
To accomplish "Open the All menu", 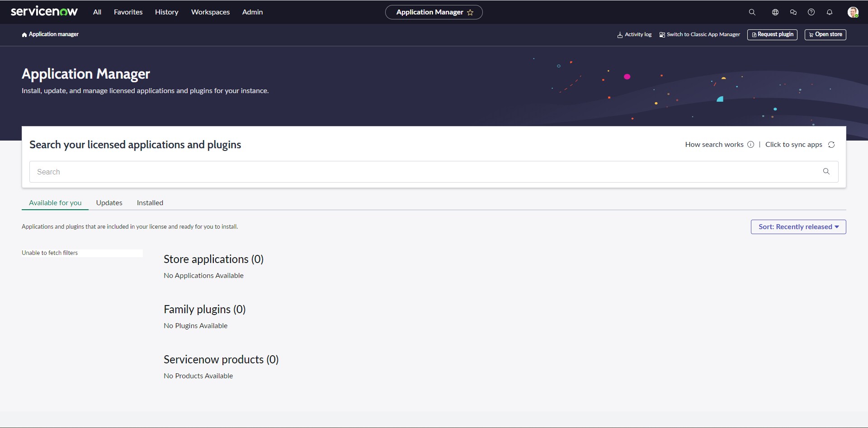I will (97, 12).
